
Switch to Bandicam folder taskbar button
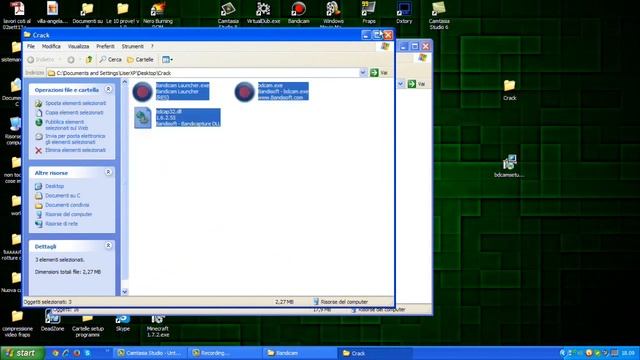tap(299, 353)
